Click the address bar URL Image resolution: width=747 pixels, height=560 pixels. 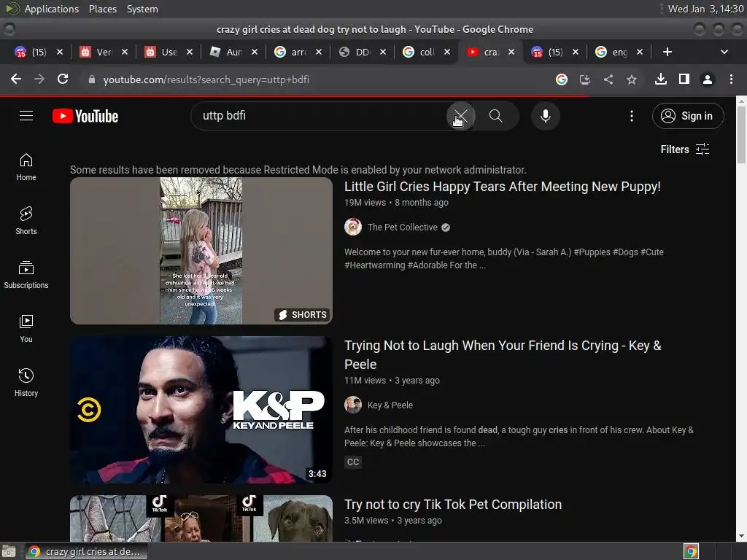206,79
